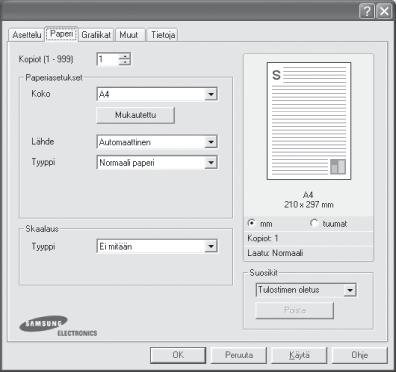The image size is (396, 372).
Task: Click the 'Kopiot: 1' summary text
Action: coord(263,238)
